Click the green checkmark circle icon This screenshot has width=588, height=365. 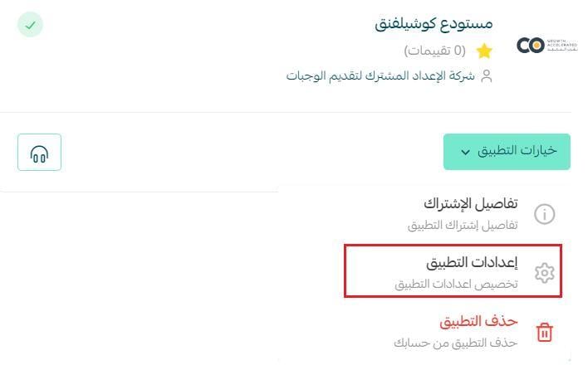31,25
